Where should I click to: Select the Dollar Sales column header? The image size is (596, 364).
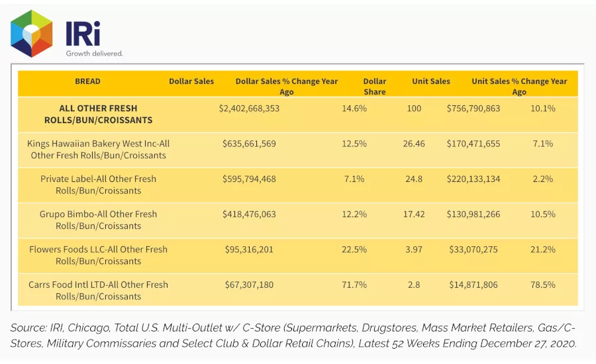191,81
